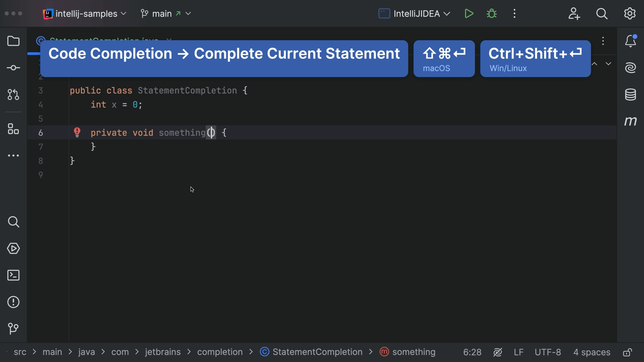Open the Git tool window at bottom
The width and height of the screenshot is (644, 362).
(x=13, y=328)
